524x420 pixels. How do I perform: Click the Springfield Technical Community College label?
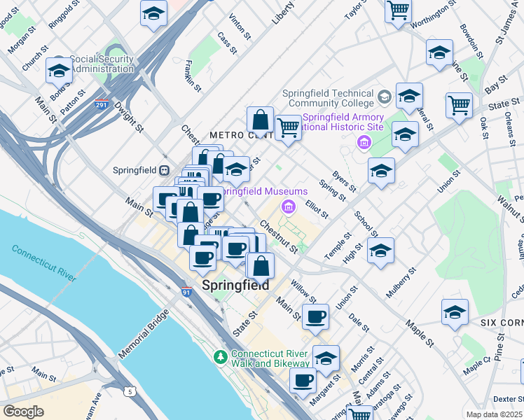328,98
